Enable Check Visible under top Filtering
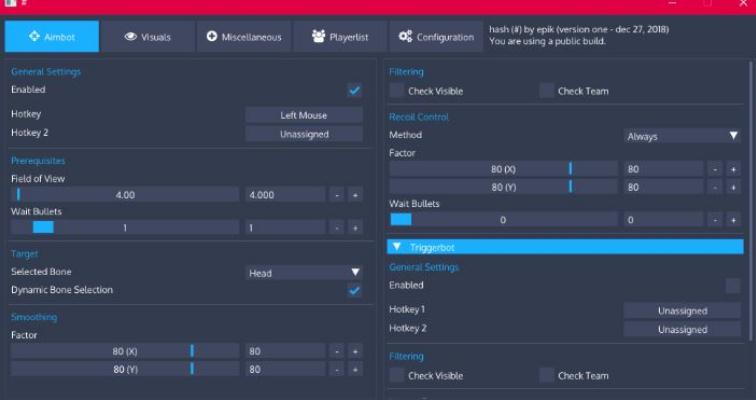 [397, 91]
